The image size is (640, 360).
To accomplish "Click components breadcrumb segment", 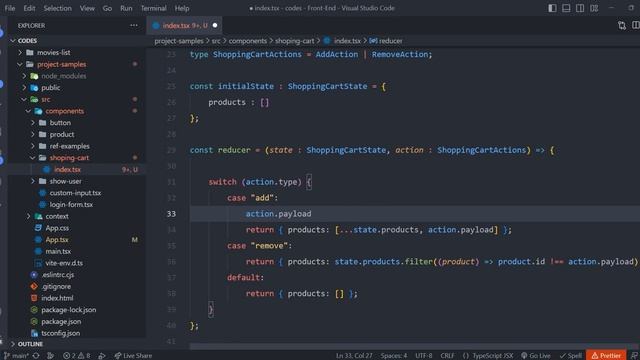I will pyautogui.click(x=247, y=41).
